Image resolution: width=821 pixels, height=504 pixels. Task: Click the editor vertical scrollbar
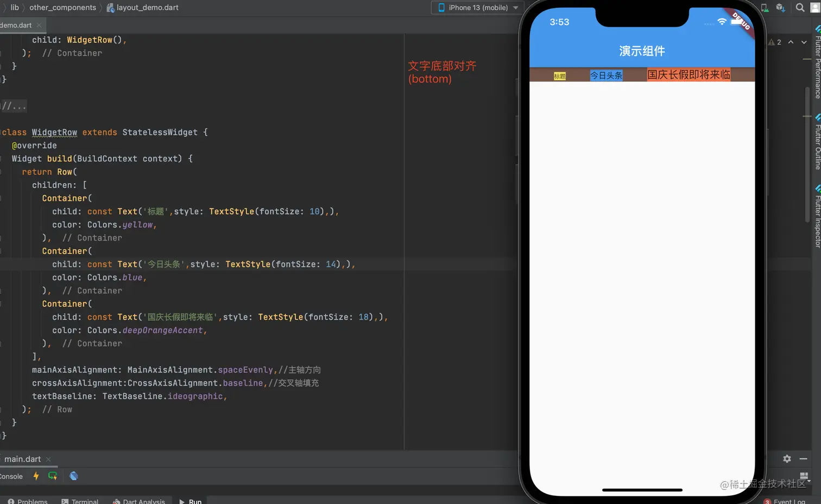click(807, 155)
